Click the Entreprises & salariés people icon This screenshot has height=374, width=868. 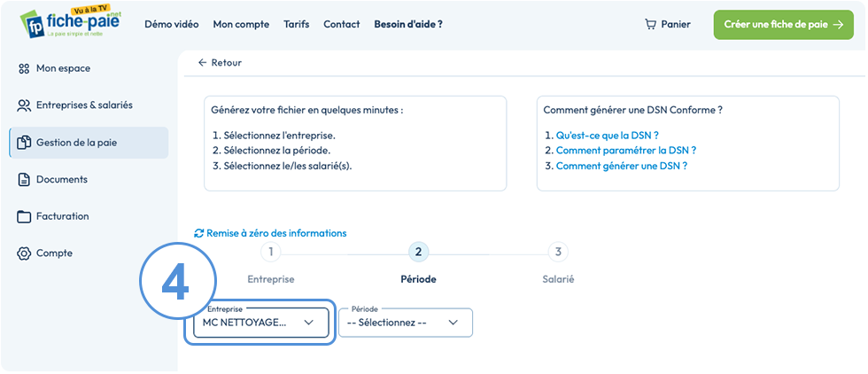point(24,105)
